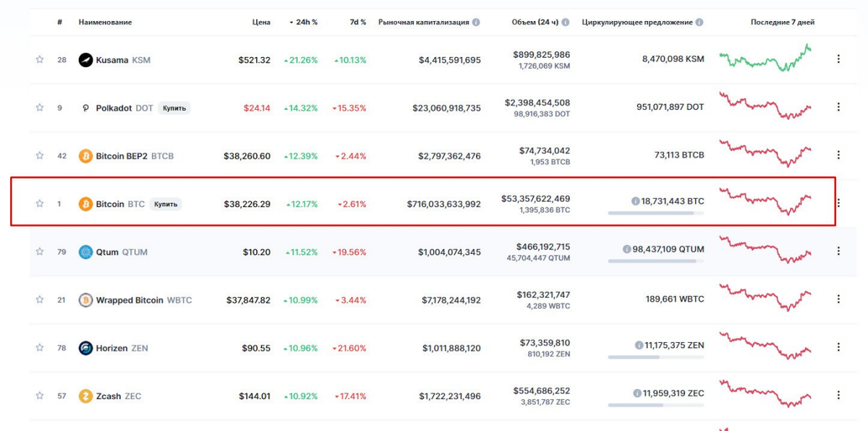Click the Bitcoin price $38,226.29
This screenshot has height=431, width=868.
point(247,204)
